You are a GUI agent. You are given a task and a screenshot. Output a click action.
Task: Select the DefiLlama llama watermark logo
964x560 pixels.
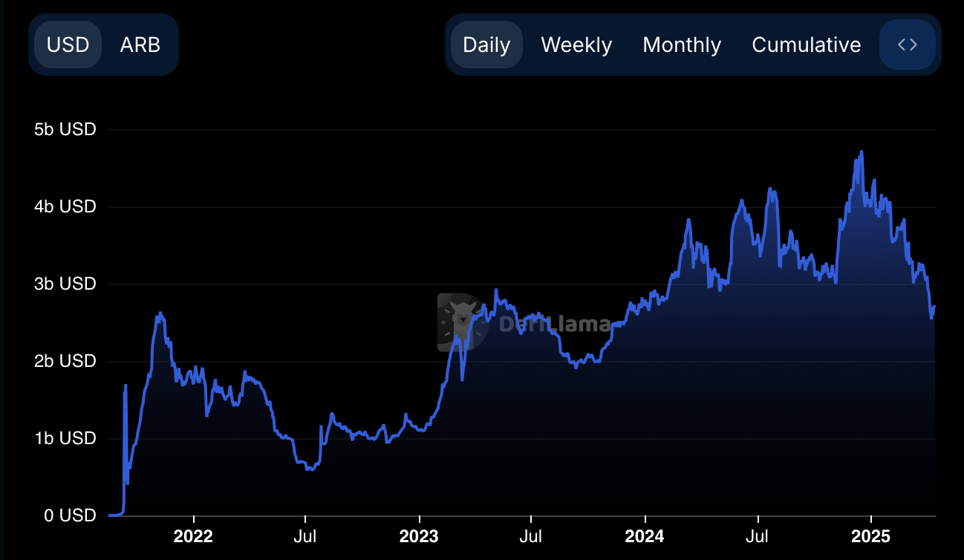coord(460,322)
